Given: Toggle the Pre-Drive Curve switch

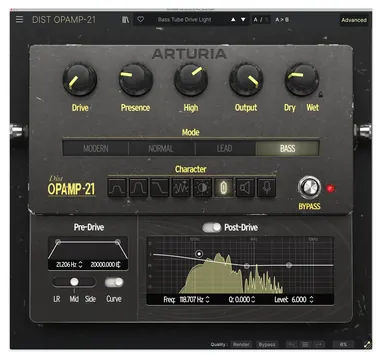Looking at the screenshot, I should pos(114,282).
